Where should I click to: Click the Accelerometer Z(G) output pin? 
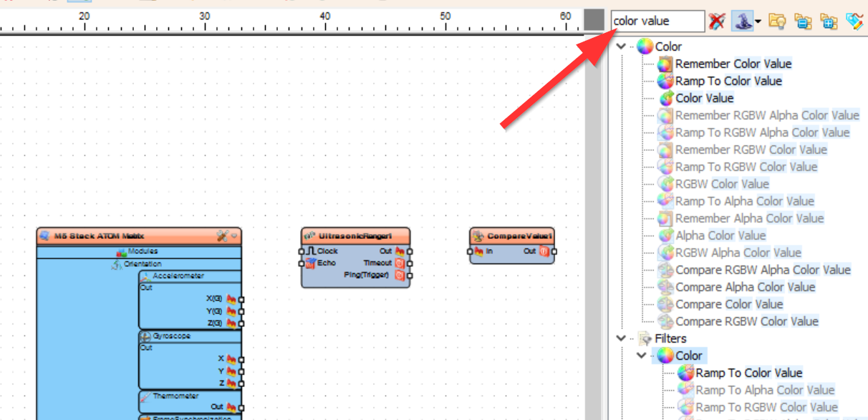241,323
